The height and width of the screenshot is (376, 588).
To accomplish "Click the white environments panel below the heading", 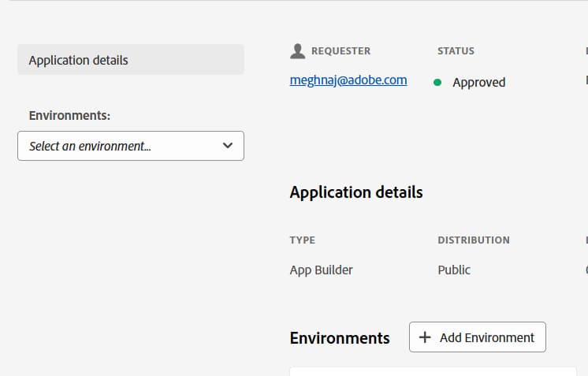I will (432, 371).
